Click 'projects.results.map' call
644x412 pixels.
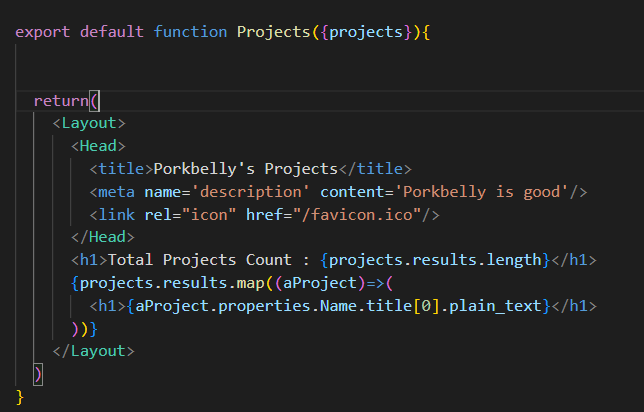tap(172, 283)
